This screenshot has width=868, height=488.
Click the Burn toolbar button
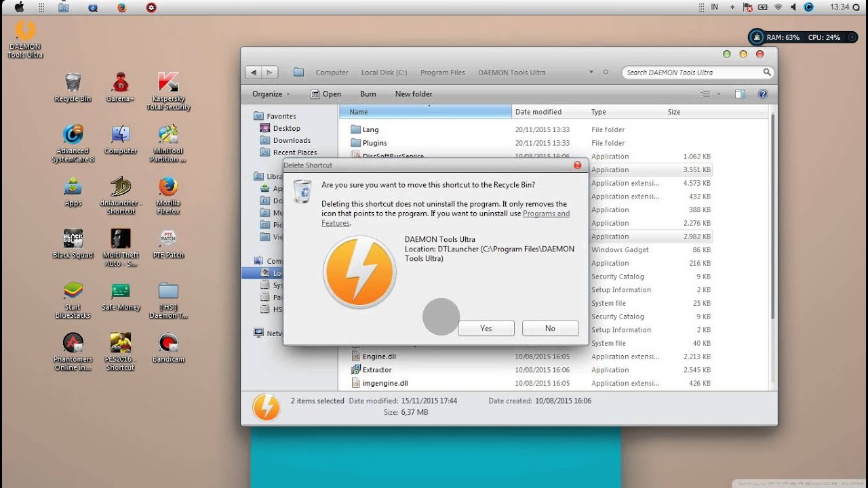pyautogui.click(x=368, y=94)
